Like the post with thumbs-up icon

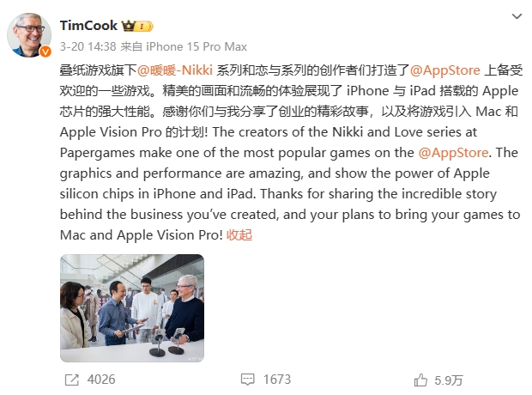420,380
